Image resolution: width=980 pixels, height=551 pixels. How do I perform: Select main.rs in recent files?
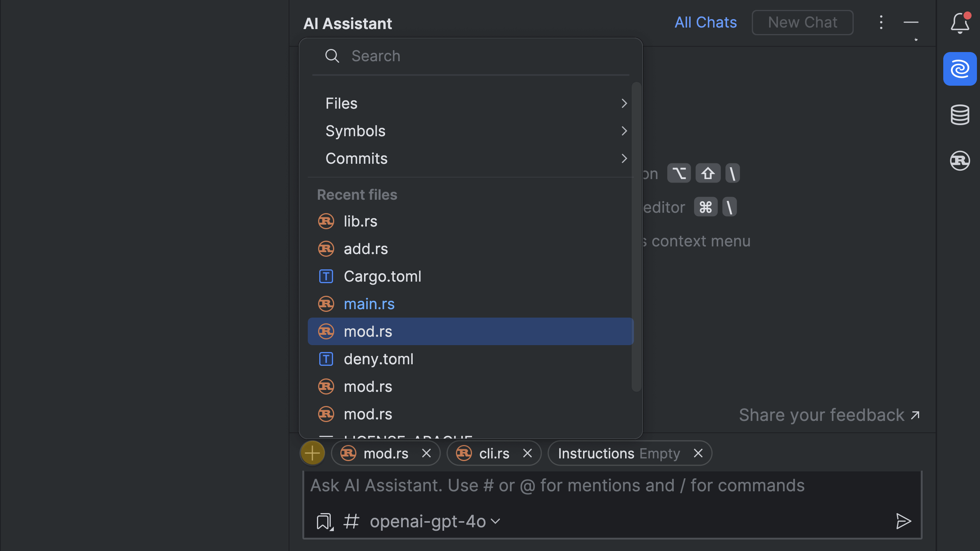[x=369, y=304]
